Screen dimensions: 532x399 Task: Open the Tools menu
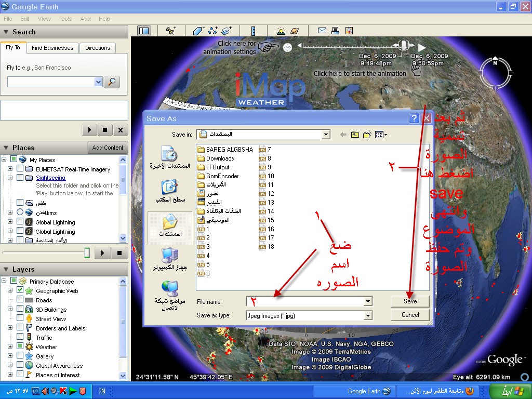point(65,19)
